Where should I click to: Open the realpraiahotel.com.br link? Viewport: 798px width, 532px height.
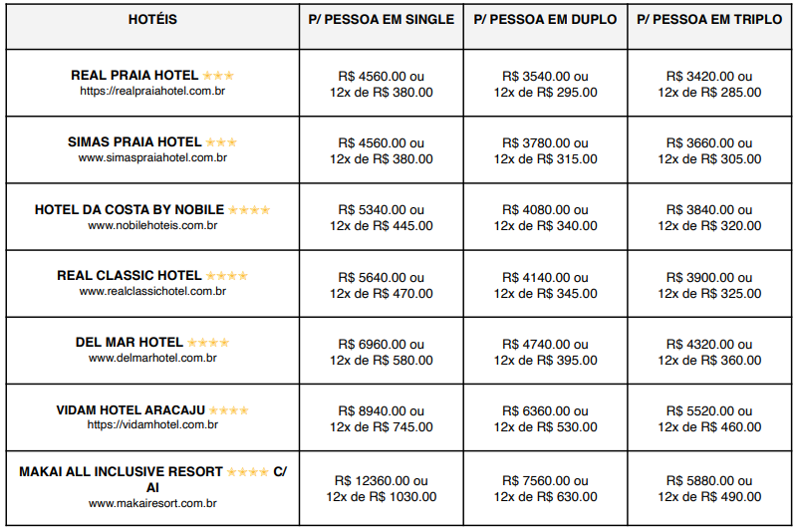click(152, 91)
